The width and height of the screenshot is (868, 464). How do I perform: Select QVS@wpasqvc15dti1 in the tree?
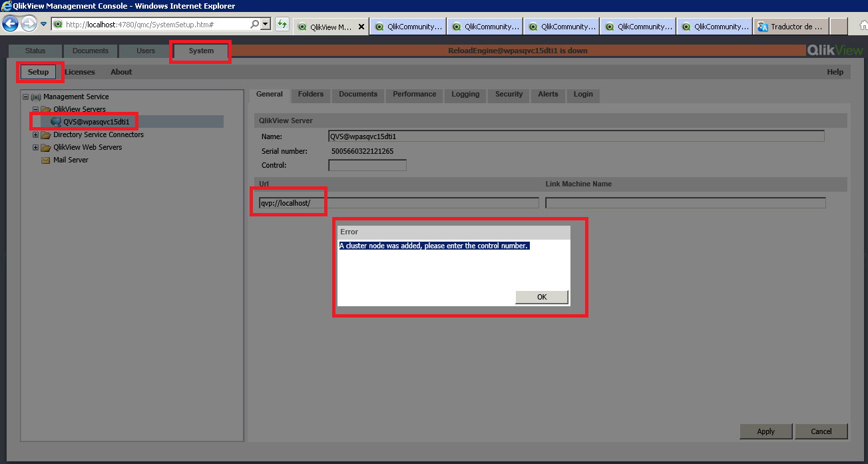coord(96,122)
